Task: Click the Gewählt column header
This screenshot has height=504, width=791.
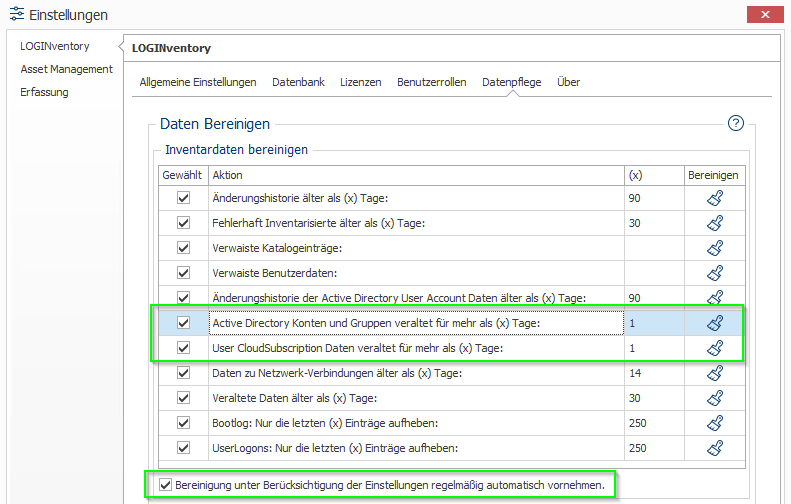Action: [183, 175]
